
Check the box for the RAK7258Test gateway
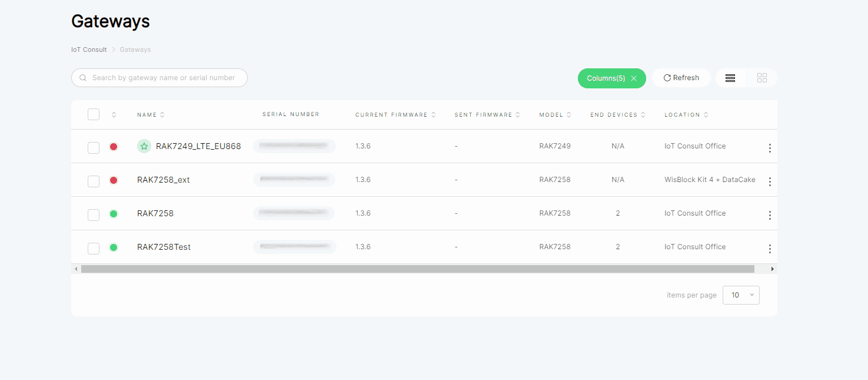pyautogui.click(x=94, y=248)
